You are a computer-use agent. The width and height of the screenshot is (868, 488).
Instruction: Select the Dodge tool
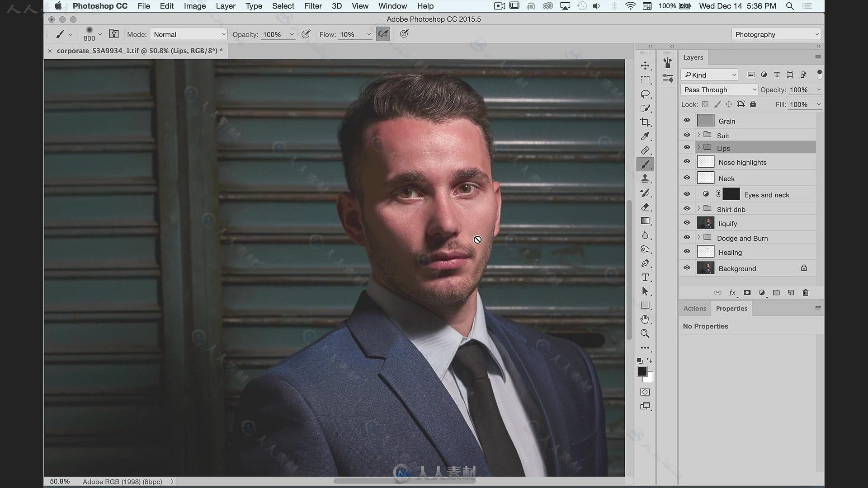645,249
